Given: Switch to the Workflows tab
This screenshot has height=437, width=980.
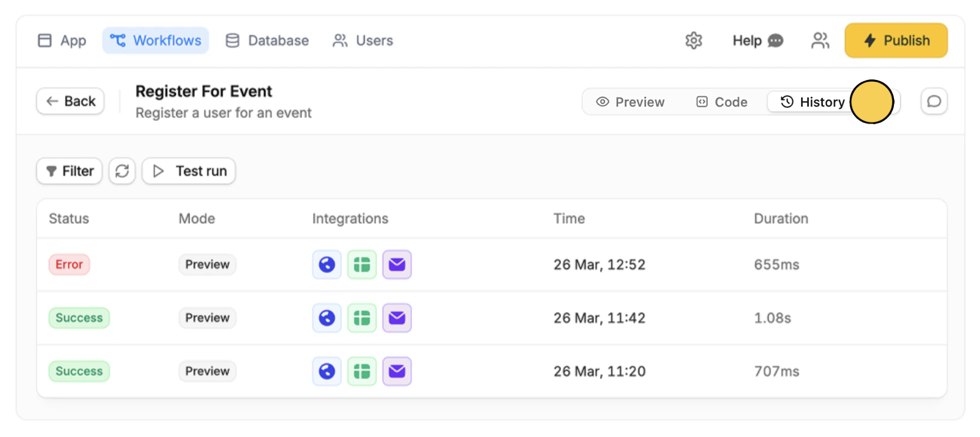Looking at the screenshot, I should point(155,40).
